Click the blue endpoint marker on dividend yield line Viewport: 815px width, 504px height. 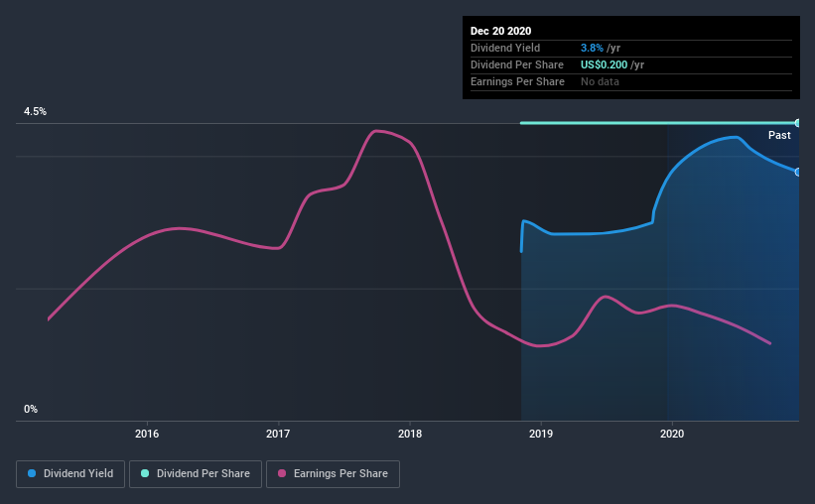coord(797,172)
